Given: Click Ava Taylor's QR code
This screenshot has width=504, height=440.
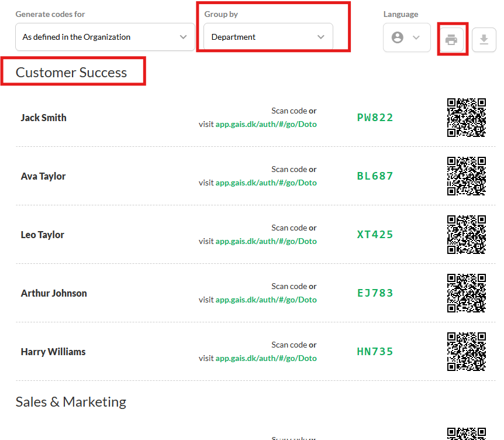Looking at the screenshot, I should pyautogui.click(x=467, y=176).
